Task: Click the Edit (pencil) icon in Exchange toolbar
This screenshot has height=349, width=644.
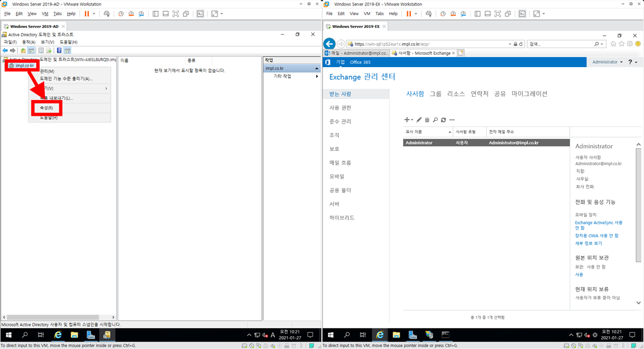Action: [419, 120]
